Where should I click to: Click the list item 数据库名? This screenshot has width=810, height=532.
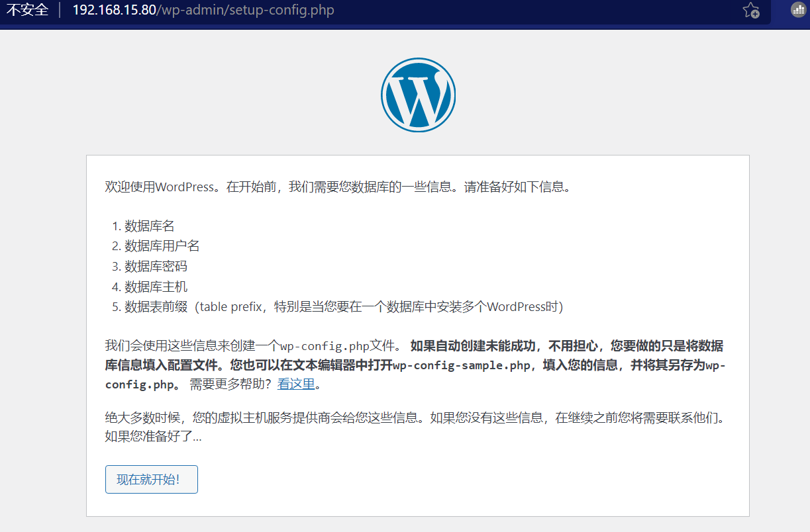[x=150, y=226]
